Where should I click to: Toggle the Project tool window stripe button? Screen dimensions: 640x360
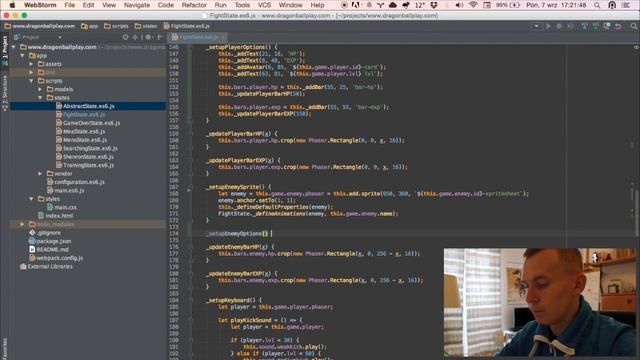click(4, 50)
